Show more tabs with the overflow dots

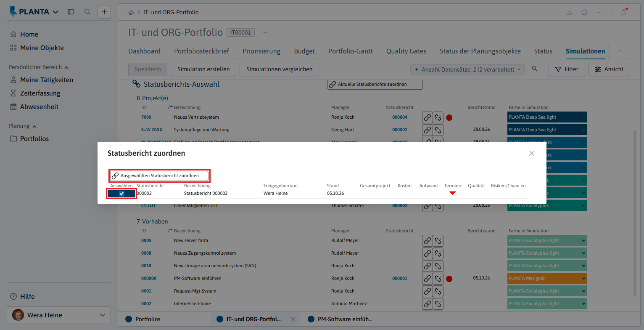tap(620, 51)
